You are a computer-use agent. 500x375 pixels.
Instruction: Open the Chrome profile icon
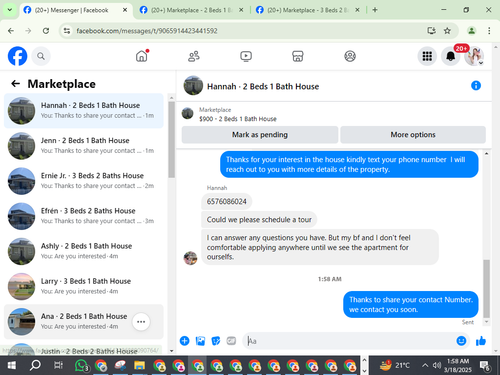pos(471,31)
